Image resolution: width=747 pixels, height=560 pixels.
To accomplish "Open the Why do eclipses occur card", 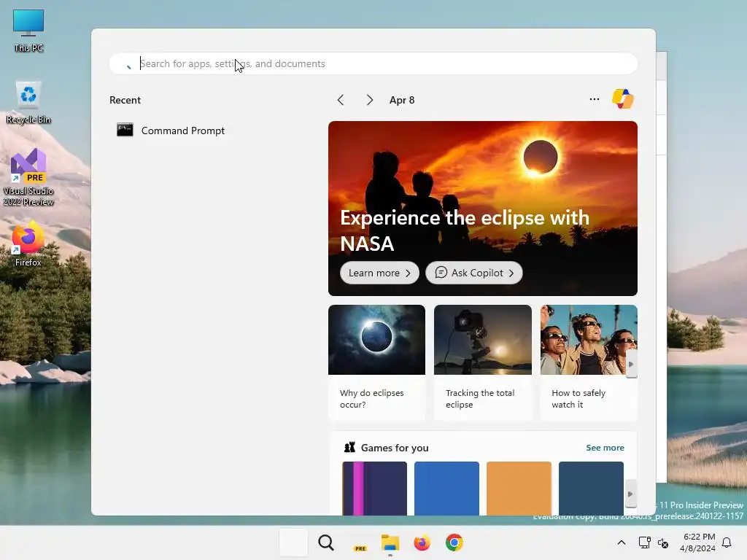I will point(376,362).
